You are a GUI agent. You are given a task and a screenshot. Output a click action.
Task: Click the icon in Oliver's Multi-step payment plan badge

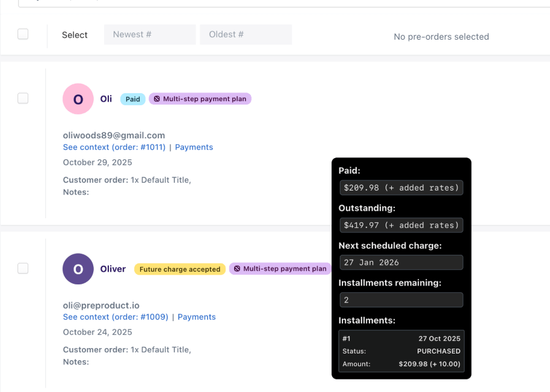coord(237,269)
